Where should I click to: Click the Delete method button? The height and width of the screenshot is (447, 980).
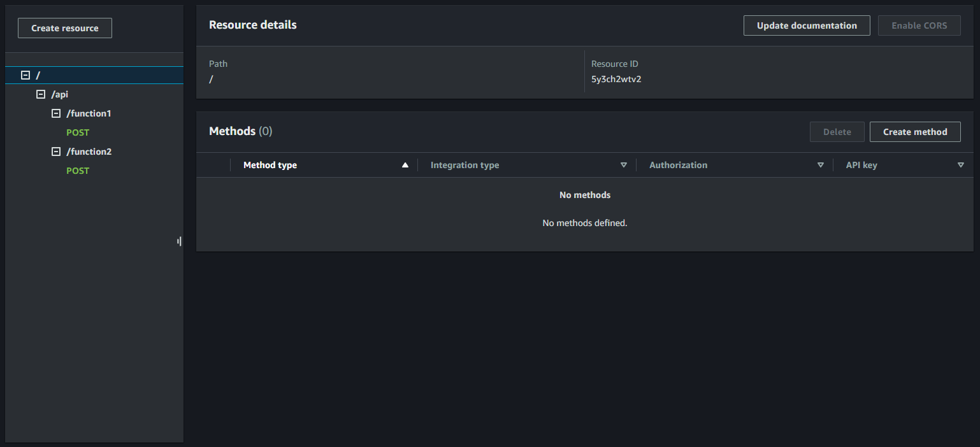pyautogui.click(x=837, y=132)
